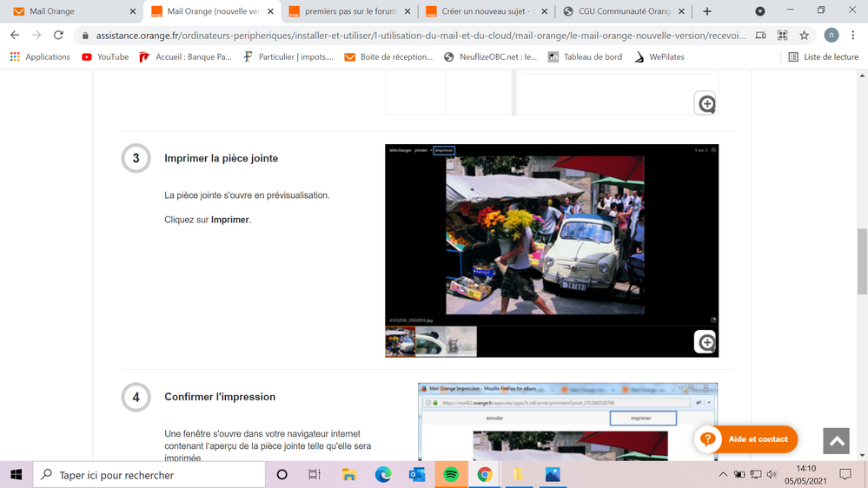Open Outlook from the taskbar

pos(417,475)
